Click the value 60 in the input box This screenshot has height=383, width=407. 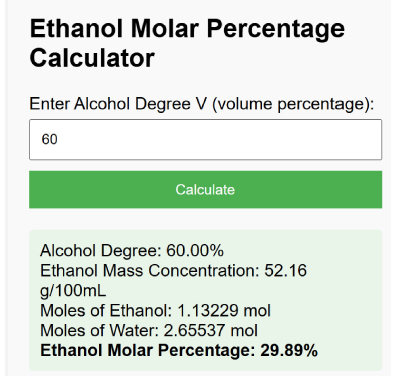coord(49,139)
